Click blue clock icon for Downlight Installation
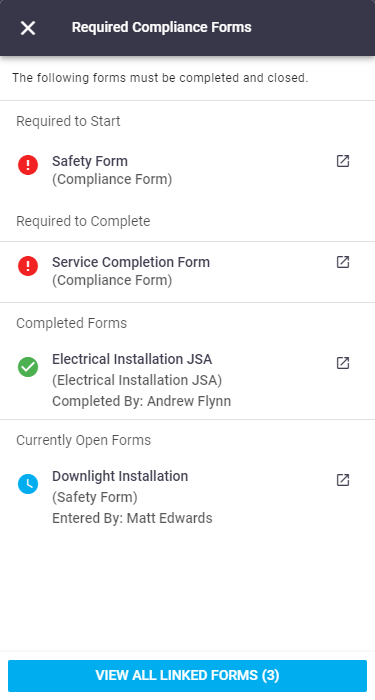 (28, 484)
